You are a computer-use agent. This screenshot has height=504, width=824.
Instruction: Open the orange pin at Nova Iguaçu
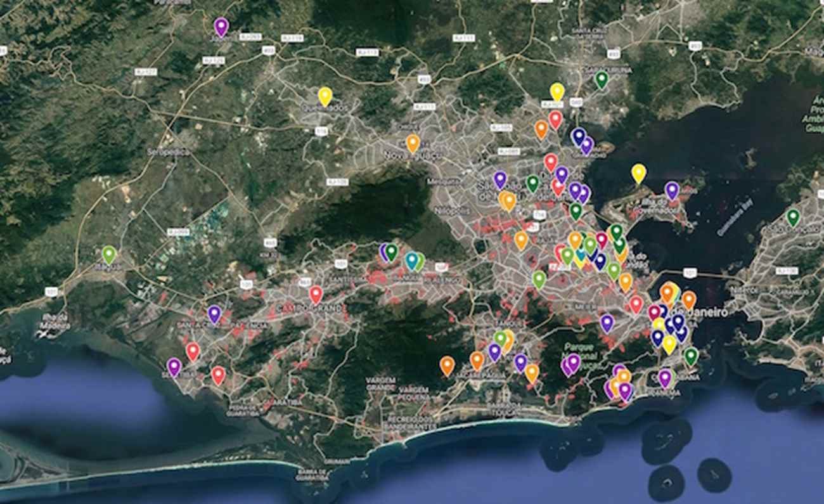(413, 143)
